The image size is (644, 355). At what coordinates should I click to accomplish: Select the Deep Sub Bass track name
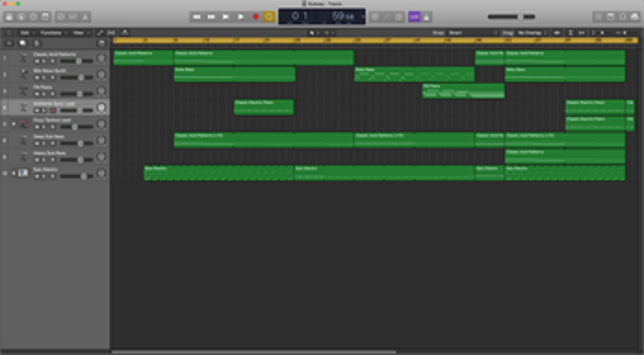tap(49, 136)
